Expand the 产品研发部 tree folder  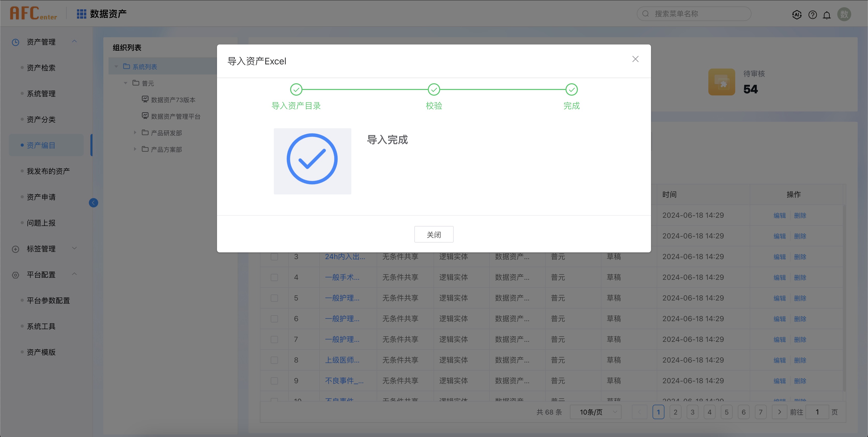[135, 132]
